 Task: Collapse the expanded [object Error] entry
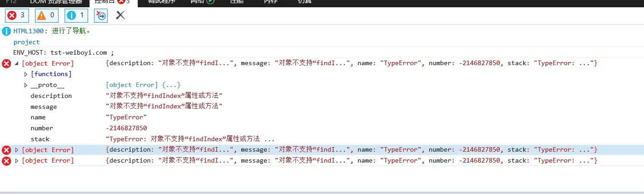click(17, 63)
